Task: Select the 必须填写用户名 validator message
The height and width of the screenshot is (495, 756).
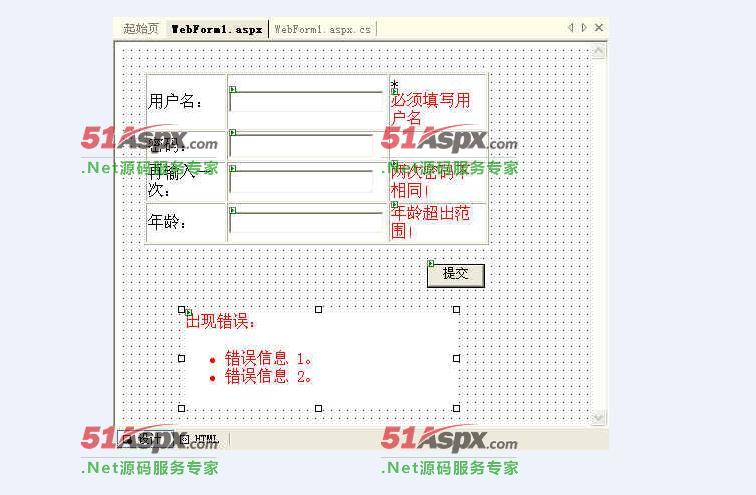Action: click(430, 108)
